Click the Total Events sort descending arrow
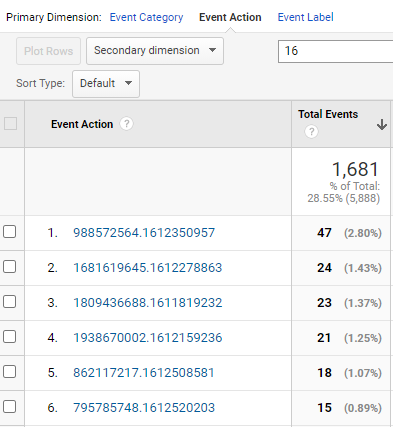Screen dimensions: 393x427 382,124
